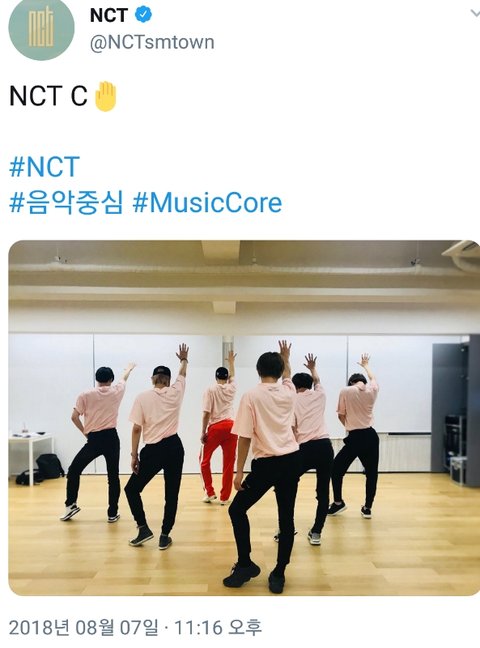This screenshot has height=648, width=480.
Task: Open the #음악중심 hashtag
Action: pyautogui.click(x=66, y=203)
